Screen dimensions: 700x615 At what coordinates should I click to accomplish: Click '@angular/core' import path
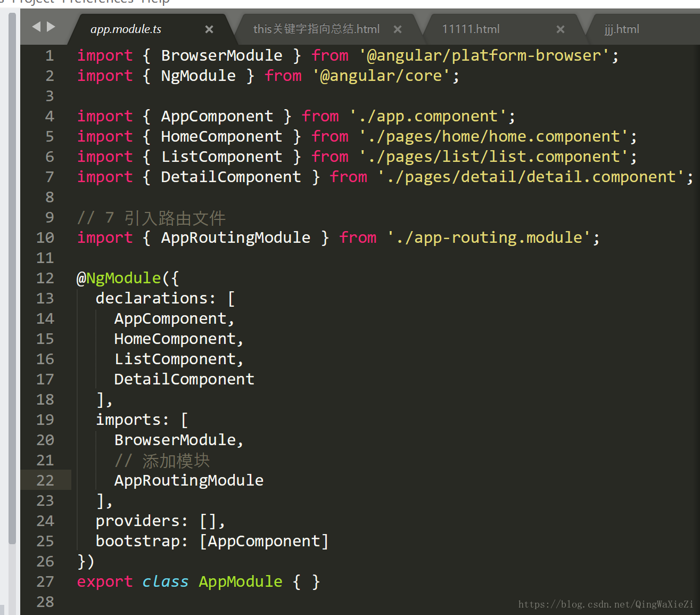coord(382,76)
